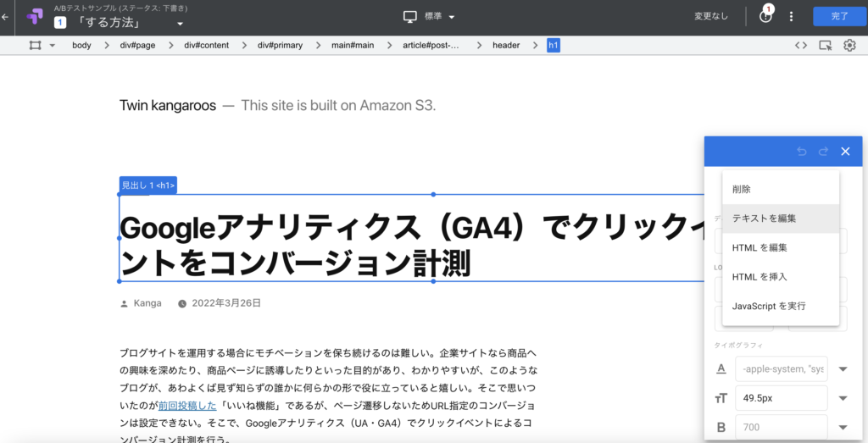Expand the font size dropdown arrow

click(843, 398)
